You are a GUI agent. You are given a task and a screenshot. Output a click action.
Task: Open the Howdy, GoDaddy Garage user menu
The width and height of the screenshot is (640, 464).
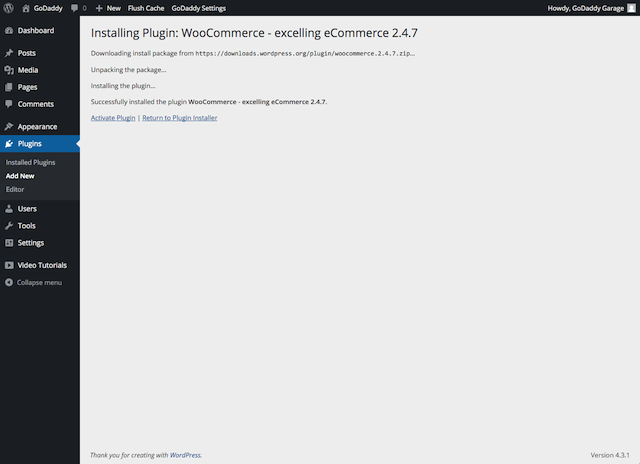(591, 8)
